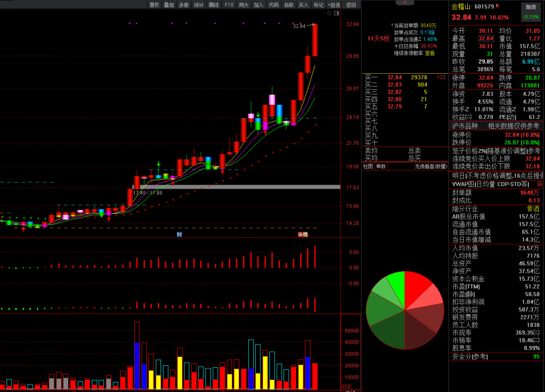The image size is (545, 392).
Task: Click the 返回 return button
Action: [351, 5]
